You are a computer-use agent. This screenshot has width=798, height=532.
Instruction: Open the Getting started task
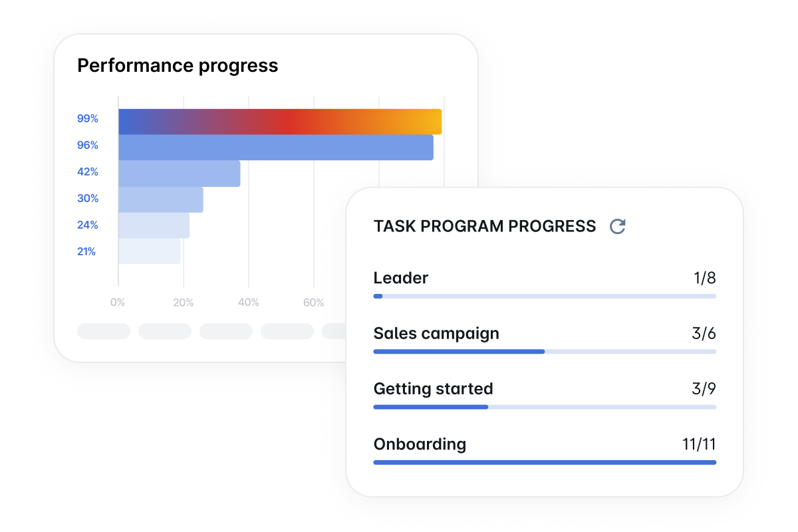pyautogui.click(x=433, y=388)
